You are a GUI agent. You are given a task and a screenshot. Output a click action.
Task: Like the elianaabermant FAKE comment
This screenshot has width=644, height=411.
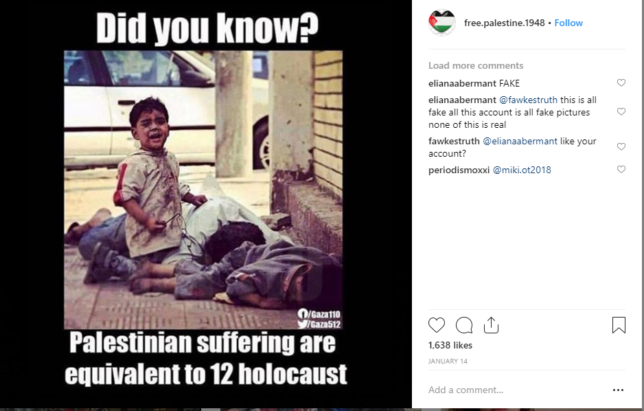point(621,83)
